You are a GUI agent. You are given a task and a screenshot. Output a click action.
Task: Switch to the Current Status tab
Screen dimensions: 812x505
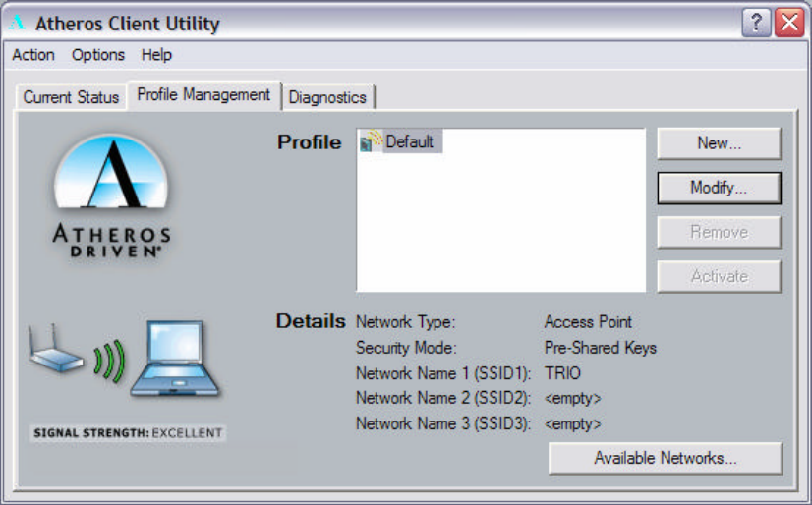coord(71,97)
